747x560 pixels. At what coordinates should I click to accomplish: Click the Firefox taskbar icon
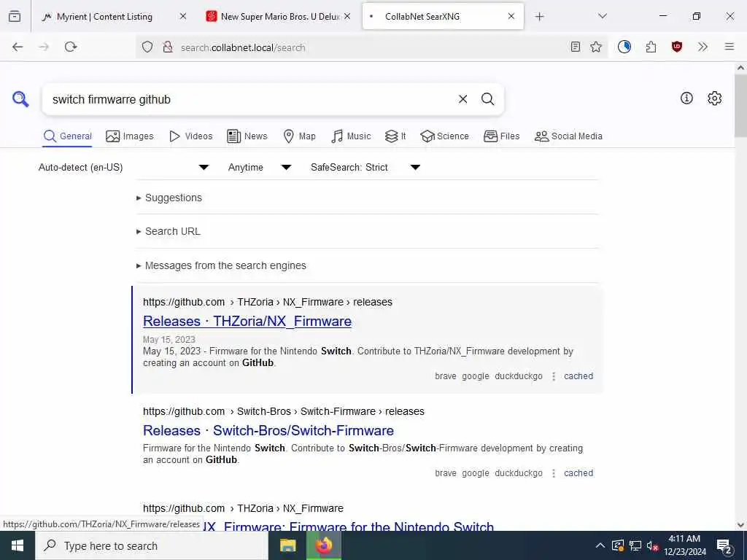point(323,545)
